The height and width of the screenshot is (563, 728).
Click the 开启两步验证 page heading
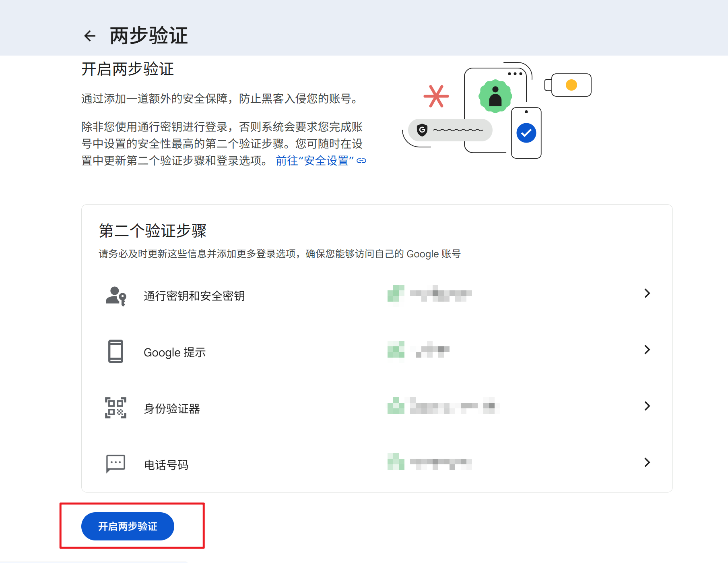click(x=128, y=69)
